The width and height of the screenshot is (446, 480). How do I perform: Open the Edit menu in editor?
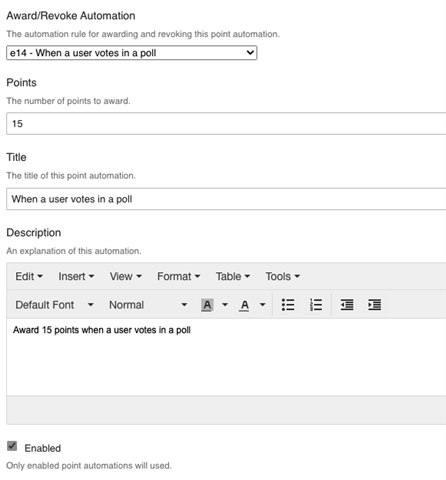pyautogui.click(x=29, y=276)
